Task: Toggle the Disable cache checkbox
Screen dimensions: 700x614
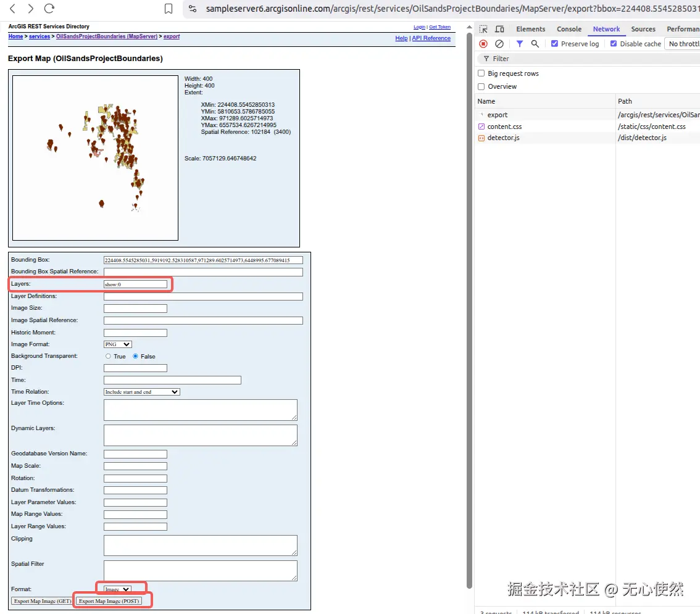Action: 614,43
